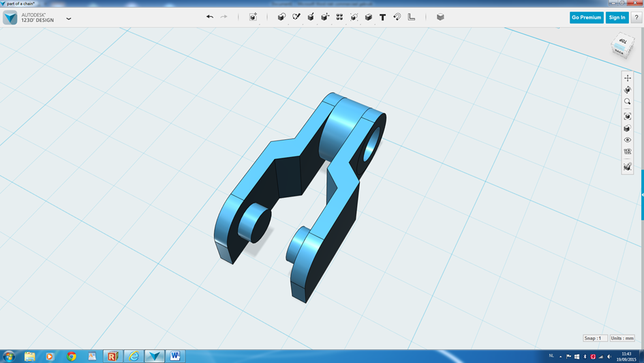
Task: Open the 123D Design application menu dropdown
Action: [69, 18]
